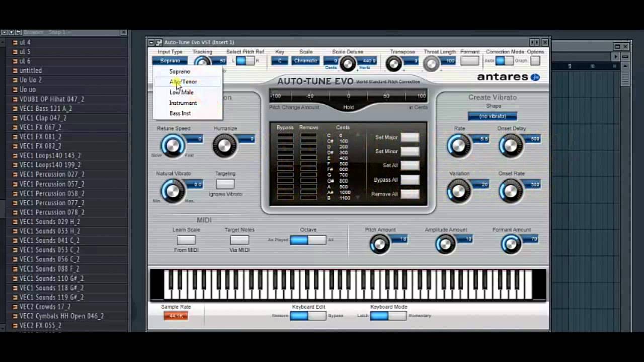The height and width of the screenshot is (362, 644).
Task: Toggle Target Notes Via MIDI button
Action: pos(239,240)
